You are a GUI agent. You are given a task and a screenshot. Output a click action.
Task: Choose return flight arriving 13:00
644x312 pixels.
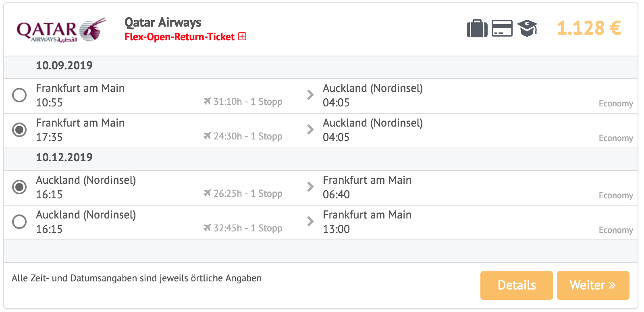click(19, 222)
